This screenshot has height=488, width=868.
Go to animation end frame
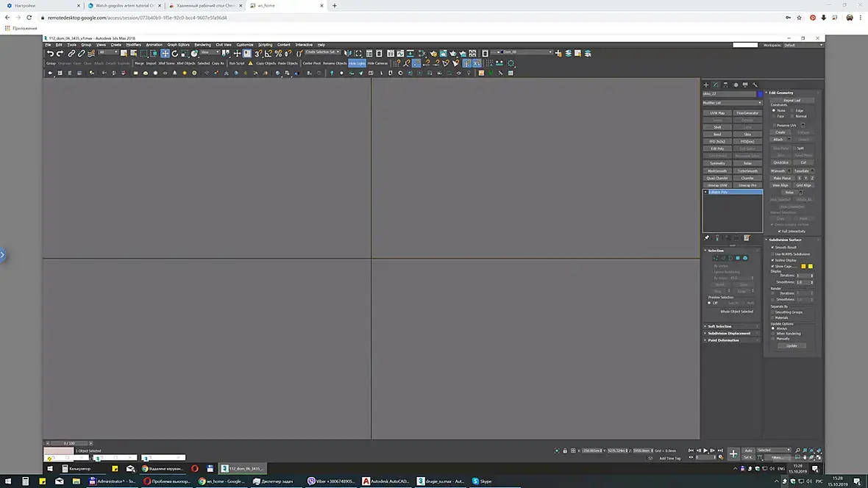pos(720,451)
